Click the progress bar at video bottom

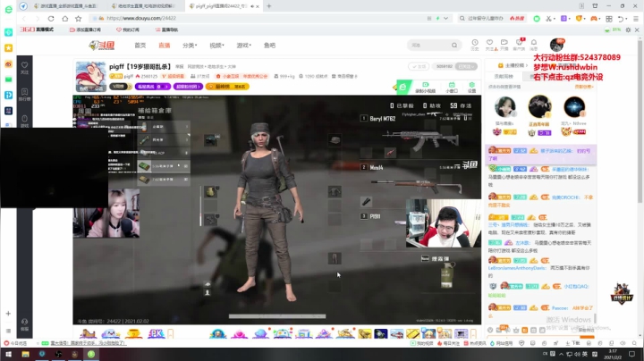(x=277, y=316)
